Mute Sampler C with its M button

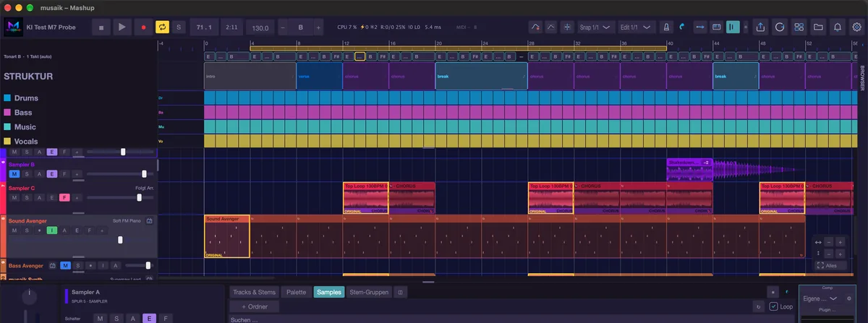point(14,197)
